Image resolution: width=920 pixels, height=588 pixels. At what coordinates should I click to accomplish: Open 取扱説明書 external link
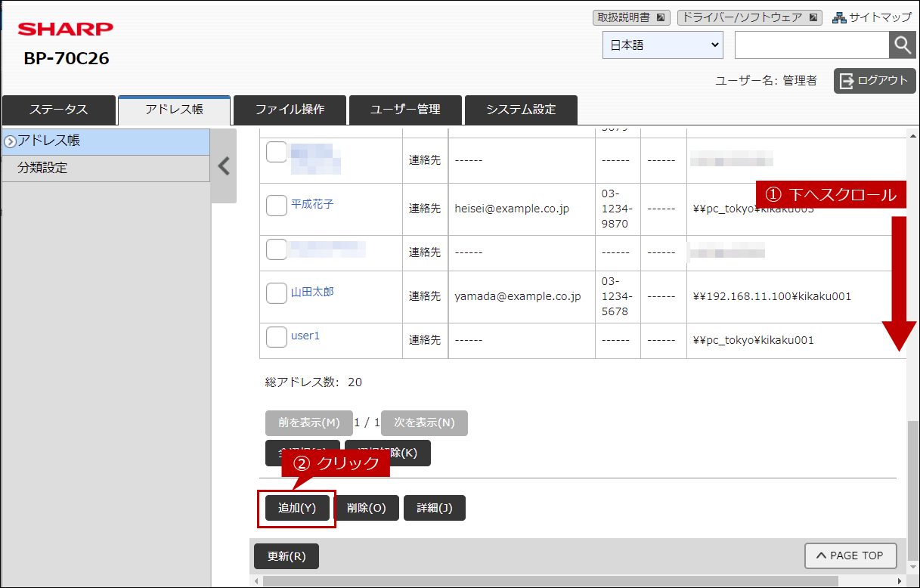(631, 17)
